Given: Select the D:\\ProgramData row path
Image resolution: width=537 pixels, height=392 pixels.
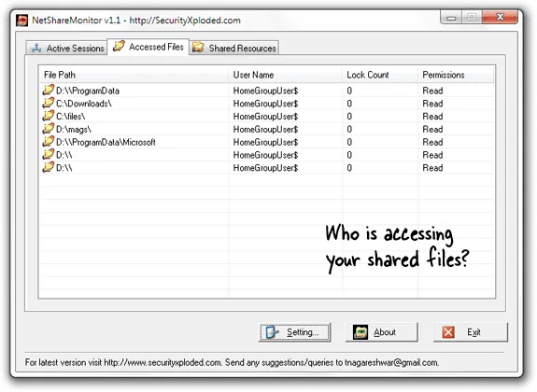Looking at the screenshot, I should [x=88, y=91].
